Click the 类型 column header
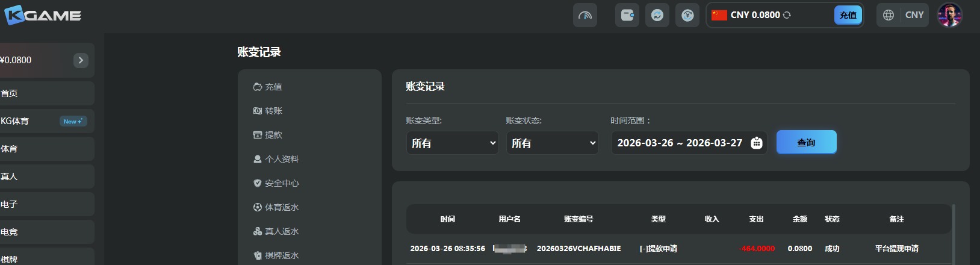The image size is (980, 265). pos(658,219)
